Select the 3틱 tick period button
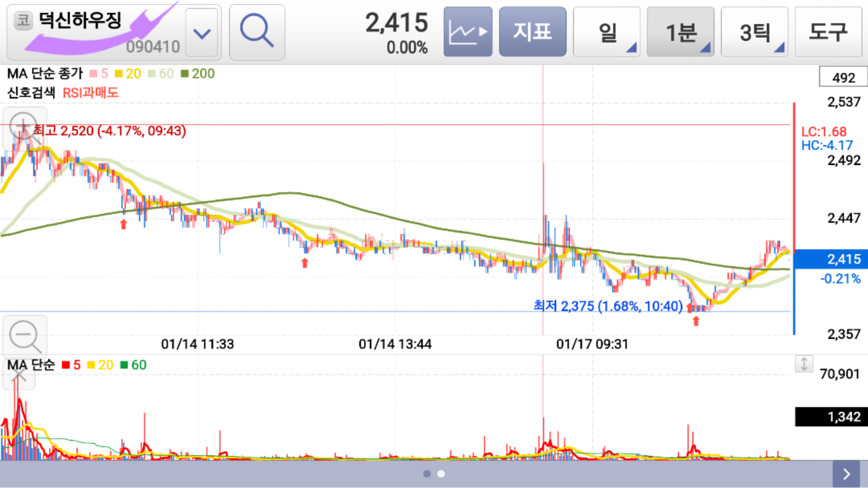Screen dimensions: 868x488 (755, 32)
